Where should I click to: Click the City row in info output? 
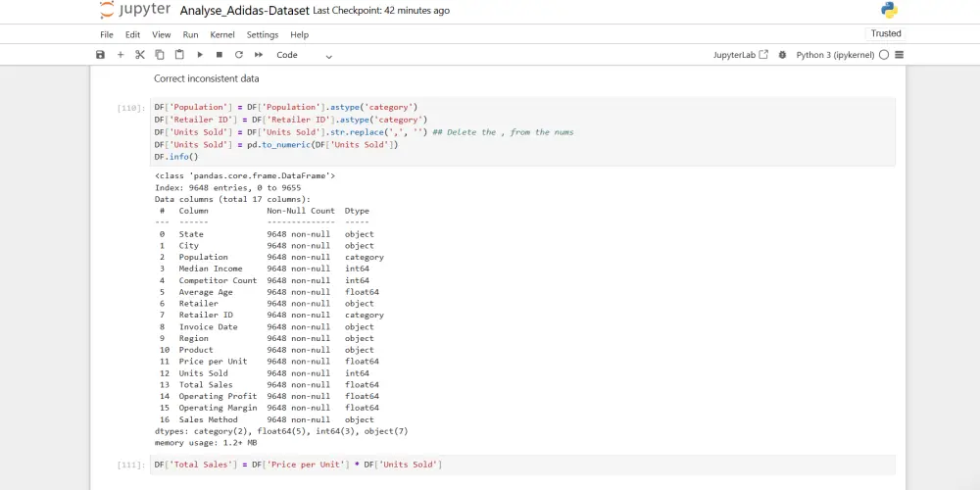pos(267,246)
